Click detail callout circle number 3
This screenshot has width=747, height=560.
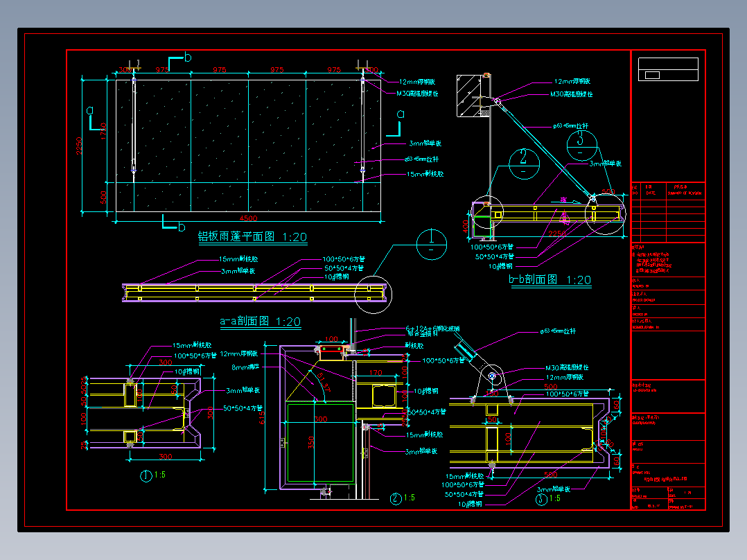click(581, 146)
